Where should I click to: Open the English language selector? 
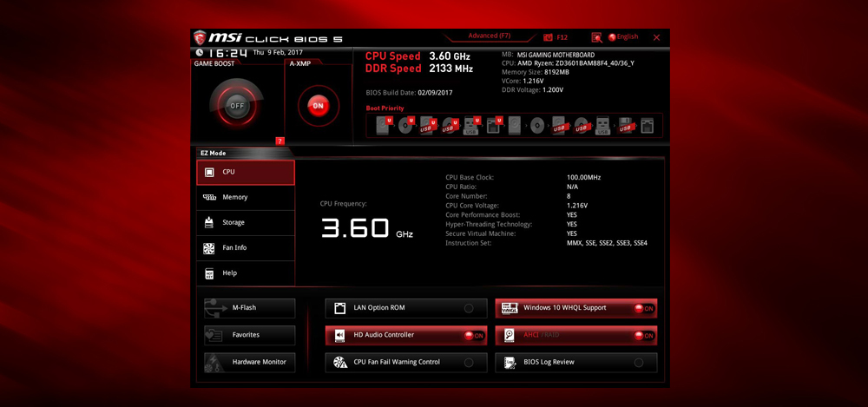623,37
